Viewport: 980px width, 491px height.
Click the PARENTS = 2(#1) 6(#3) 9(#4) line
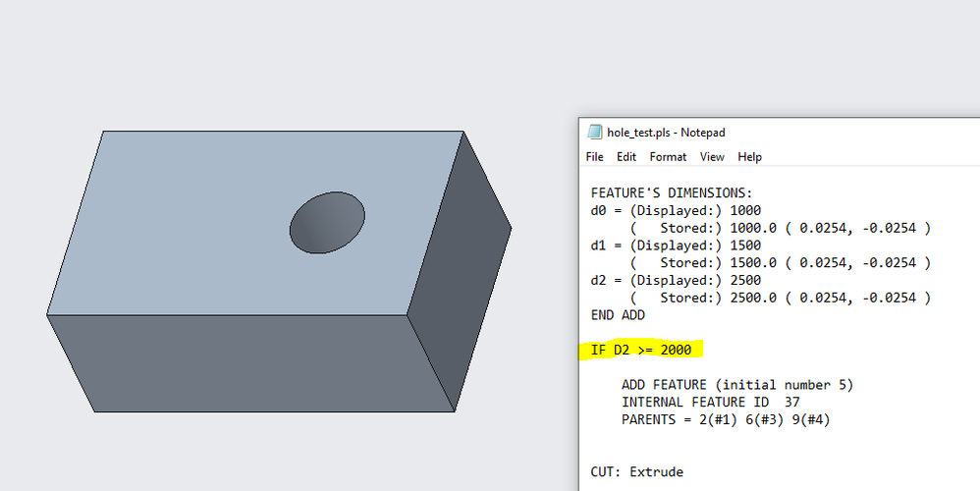click(726, 419)
